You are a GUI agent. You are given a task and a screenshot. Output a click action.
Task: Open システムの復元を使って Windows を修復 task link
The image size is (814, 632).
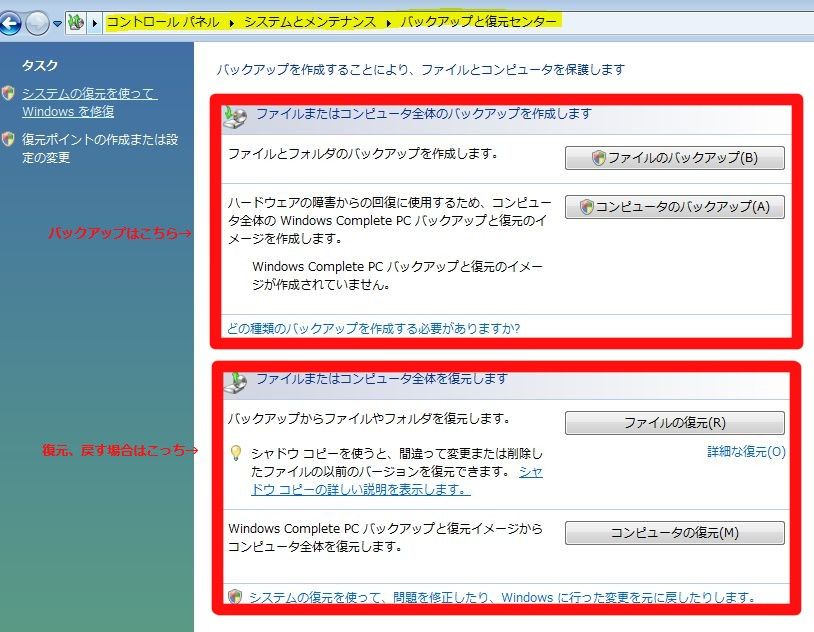pyautogui.click(x=90, y=102)
